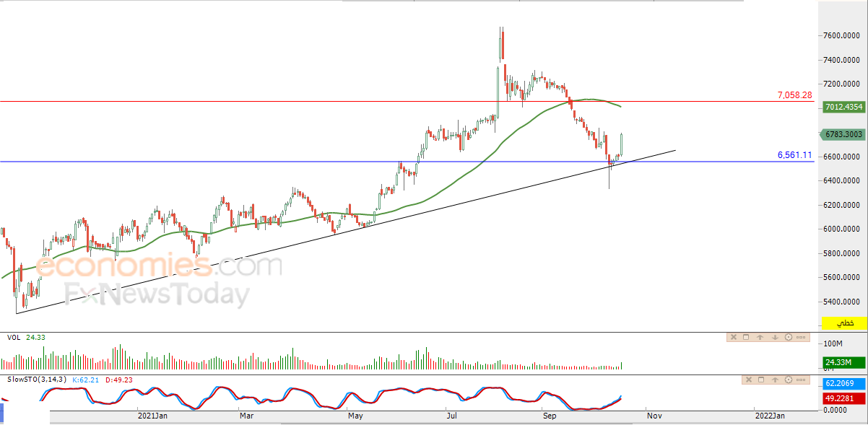
Task: Move the VOL panel up
Action: click(760, 337)
